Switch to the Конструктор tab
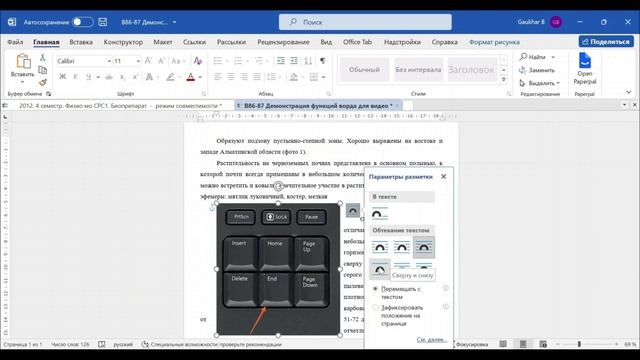This screenshot has height=360, width=640. (x=123, y=42)
